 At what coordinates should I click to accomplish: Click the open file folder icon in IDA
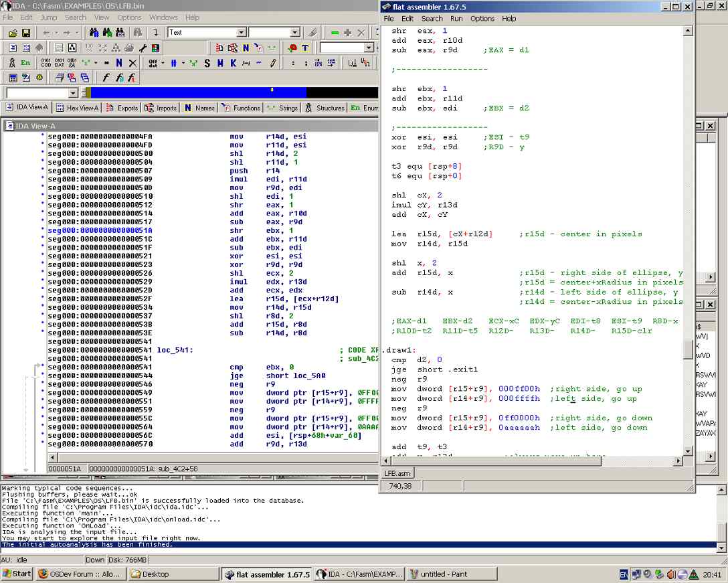tap(13, 33)
